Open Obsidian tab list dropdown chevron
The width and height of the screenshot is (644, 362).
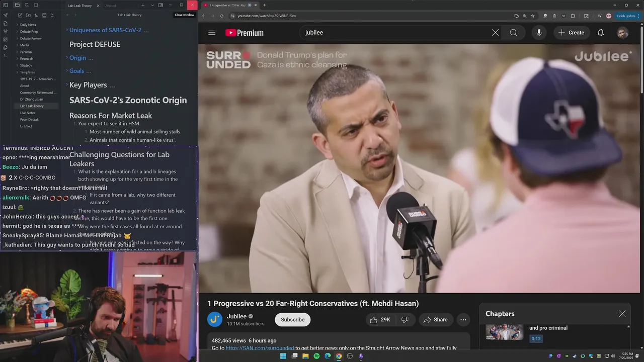coord(152,5)
